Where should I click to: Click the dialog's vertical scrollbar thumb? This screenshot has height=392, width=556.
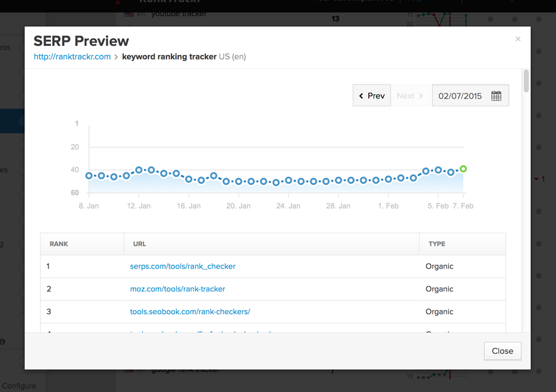point(526,81)
